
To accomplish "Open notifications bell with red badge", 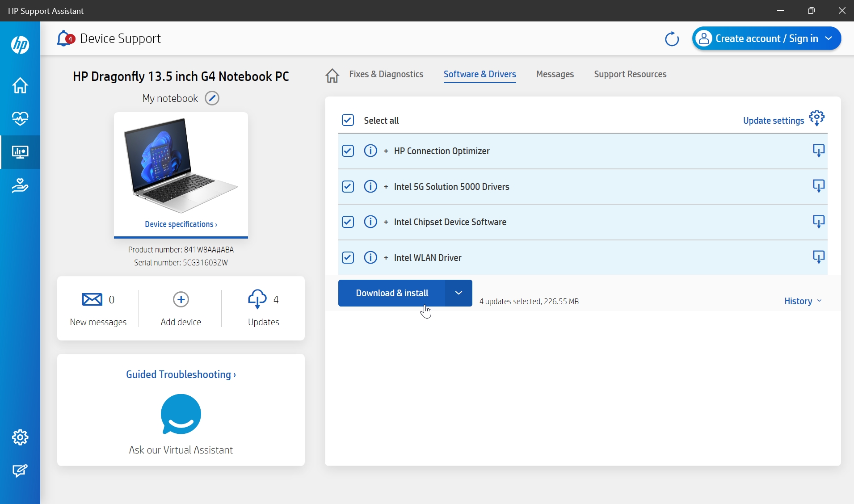I will tap(65, 38).
